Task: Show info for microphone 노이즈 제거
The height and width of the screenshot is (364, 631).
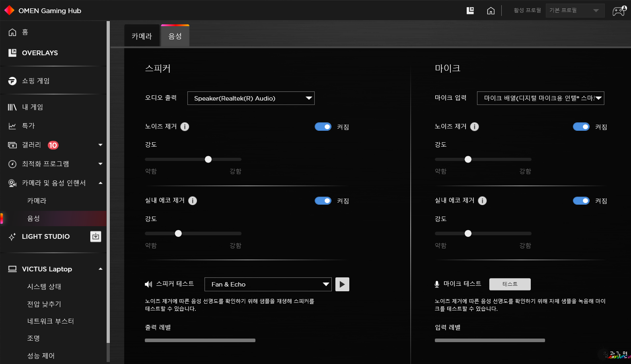Action: point(474,127)
